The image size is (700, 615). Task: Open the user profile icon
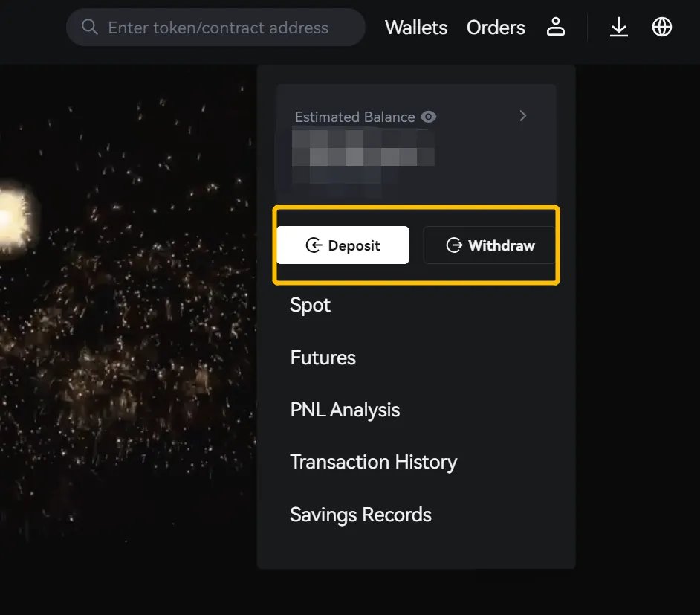(x=556, y=28)
